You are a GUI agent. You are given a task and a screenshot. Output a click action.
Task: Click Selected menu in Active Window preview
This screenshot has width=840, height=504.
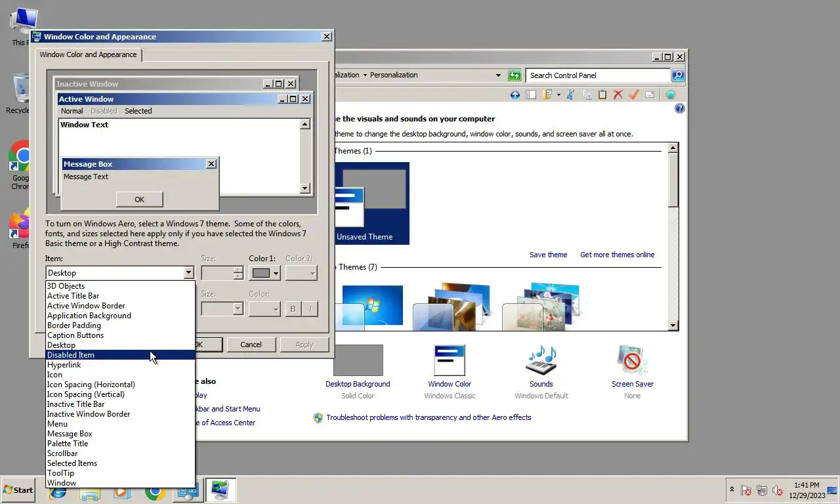[x=138, y=111]
